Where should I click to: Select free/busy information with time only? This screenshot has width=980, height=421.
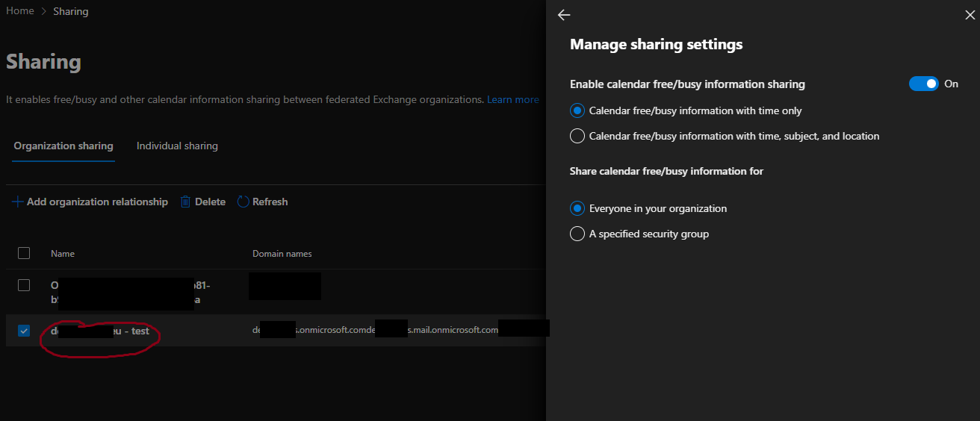point(577,110)
